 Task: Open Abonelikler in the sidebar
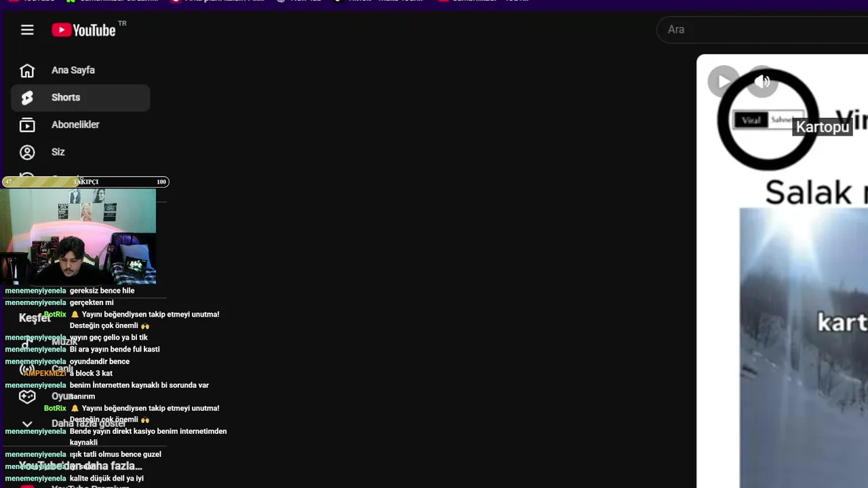(x=80, y=125)
